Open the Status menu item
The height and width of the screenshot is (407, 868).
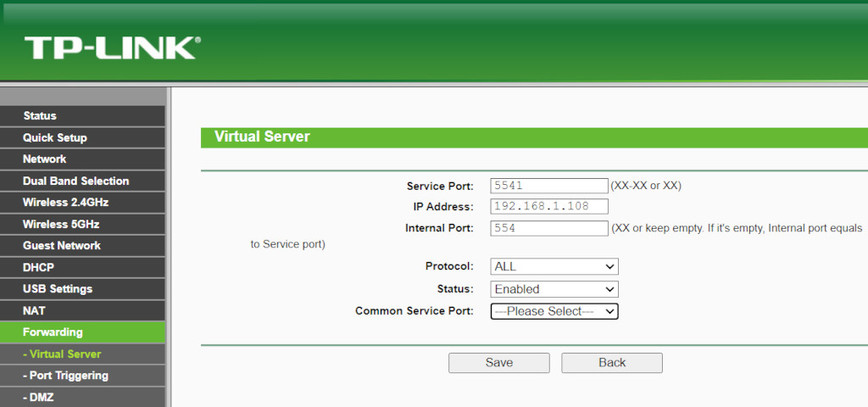click(40, 116)
